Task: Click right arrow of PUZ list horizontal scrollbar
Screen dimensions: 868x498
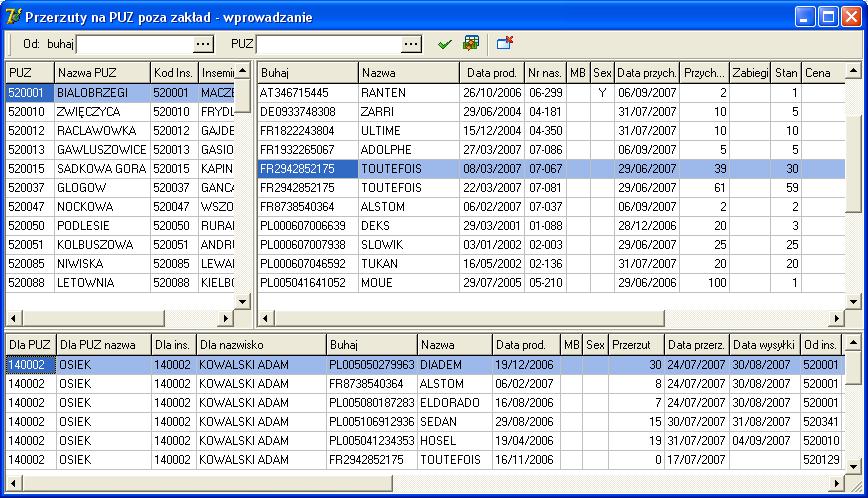Action: click(x=225, y=318)
